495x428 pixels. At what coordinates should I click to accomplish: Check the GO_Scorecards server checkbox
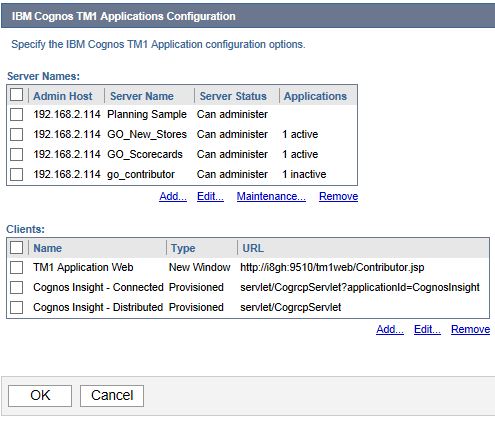(x=16, y=155)
